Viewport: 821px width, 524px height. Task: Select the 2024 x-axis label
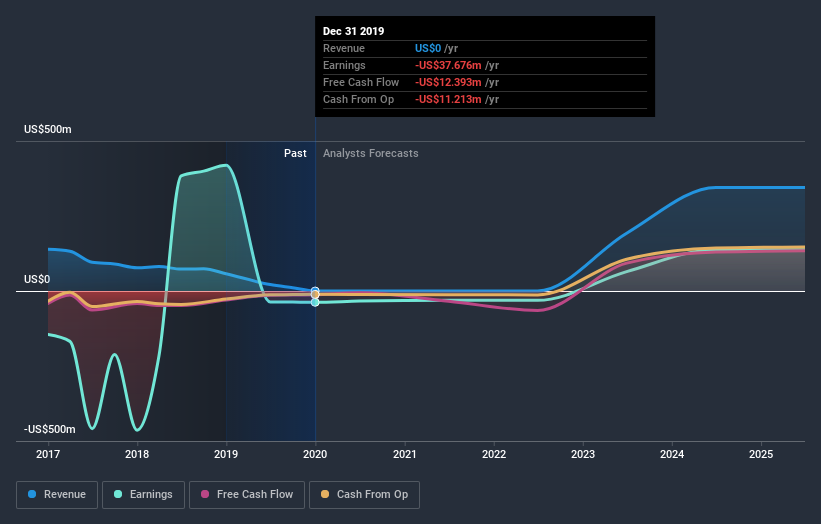coord(672,454)
